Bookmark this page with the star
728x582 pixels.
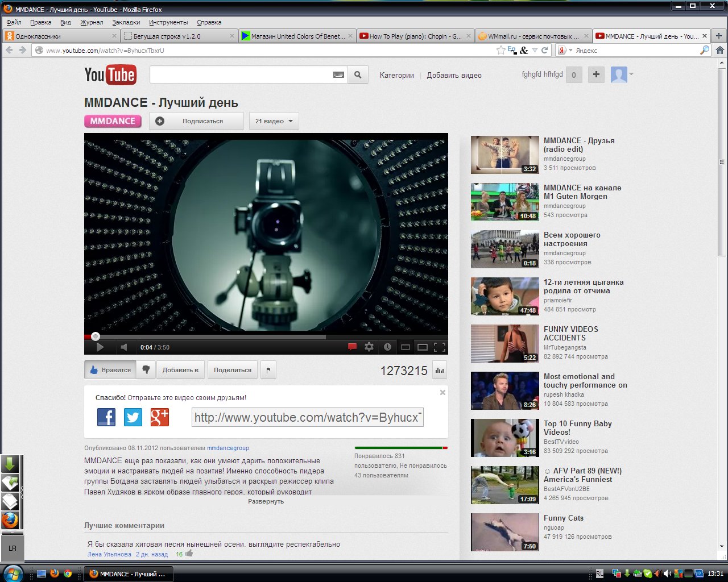[x=500, y=50]
